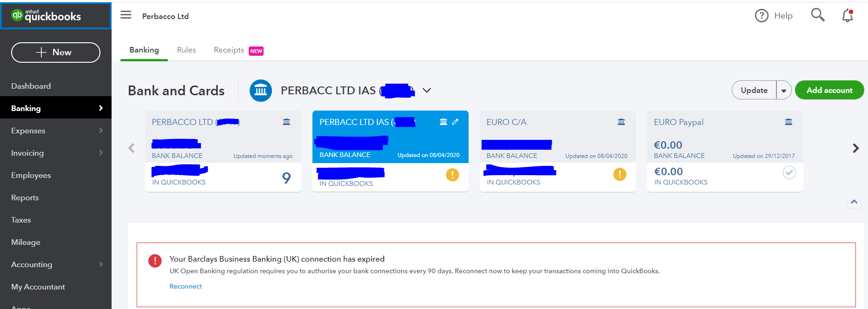Collapse the account cards panel
The image size is (868, 309).
[854, 202]
